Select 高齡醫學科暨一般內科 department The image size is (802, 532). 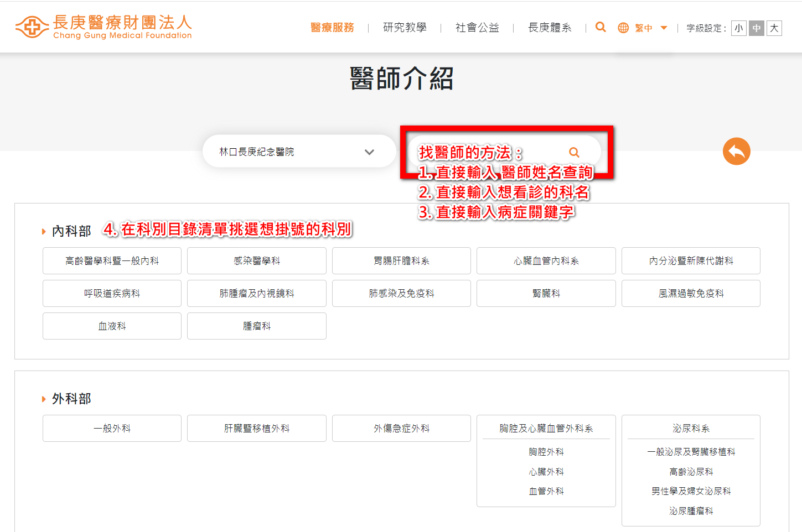click(112, 260)
